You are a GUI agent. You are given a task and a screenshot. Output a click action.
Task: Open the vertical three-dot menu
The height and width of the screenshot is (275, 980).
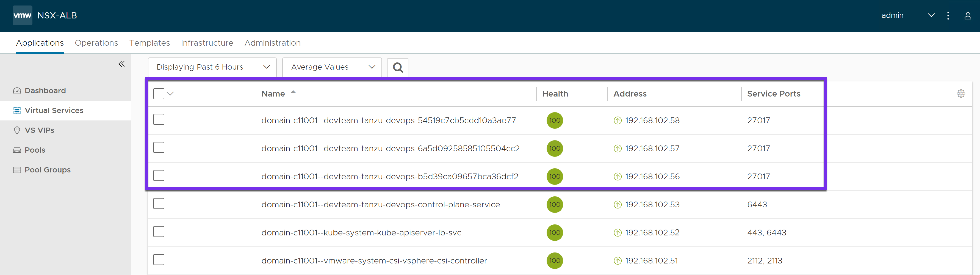948,16
